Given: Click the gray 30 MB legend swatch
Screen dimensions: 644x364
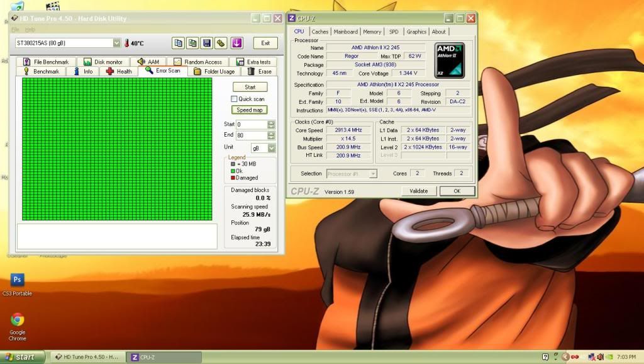Looking at the screenshot, I should pyautogui.click(x=233, y=164).
